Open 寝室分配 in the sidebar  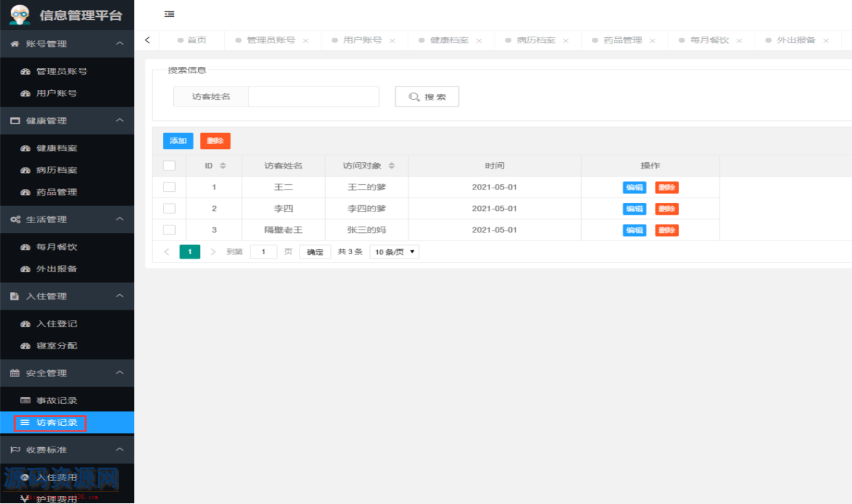coord(57,346)
